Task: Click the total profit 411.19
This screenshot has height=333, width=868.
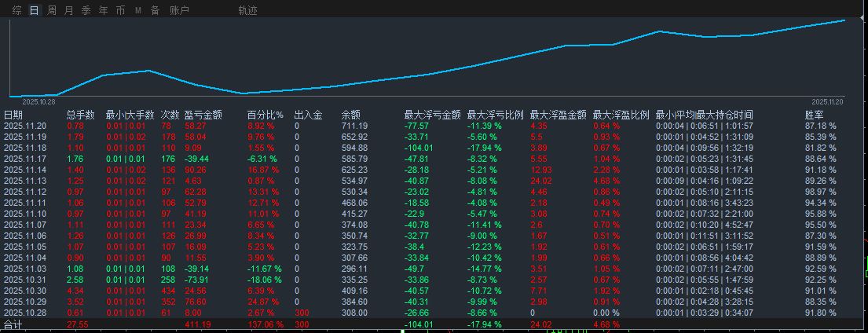Action: (197, 324)
